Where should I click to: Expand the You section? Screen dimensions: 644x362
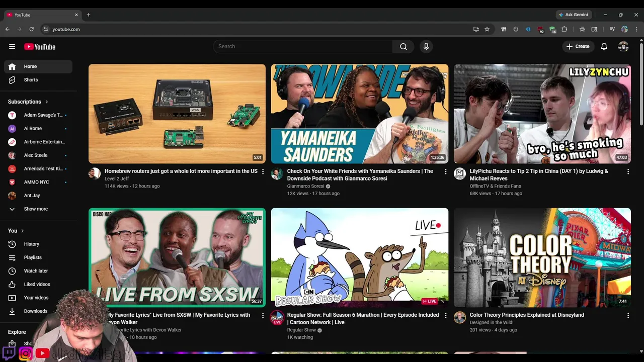coord(16,231)
